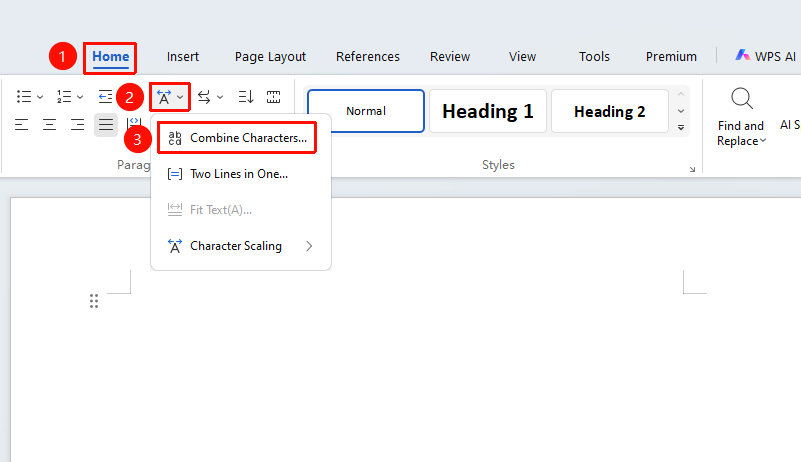Open the Page Layout tab
This screenshot has height=462, width=801.
coord(270,57)
